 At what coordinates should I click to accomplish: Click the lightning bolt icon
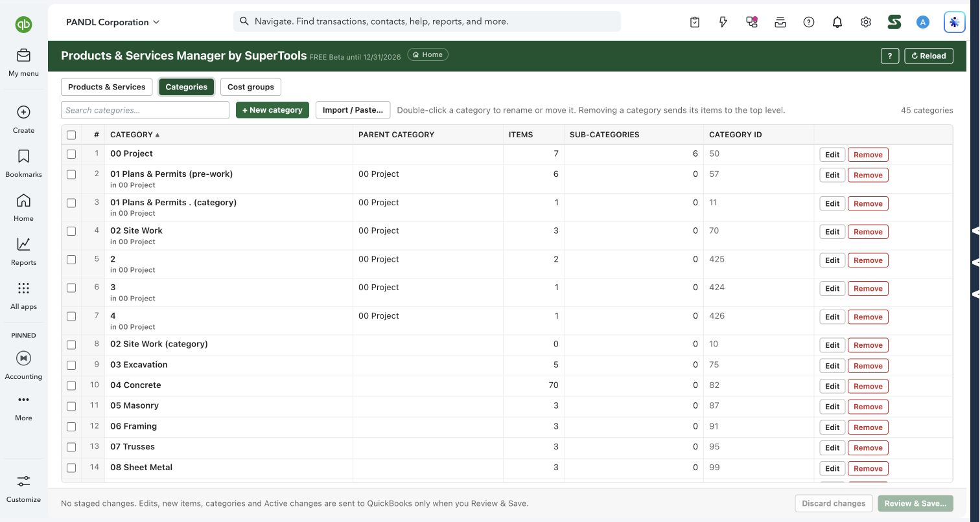pyautogui.click(x=723, y=22)
